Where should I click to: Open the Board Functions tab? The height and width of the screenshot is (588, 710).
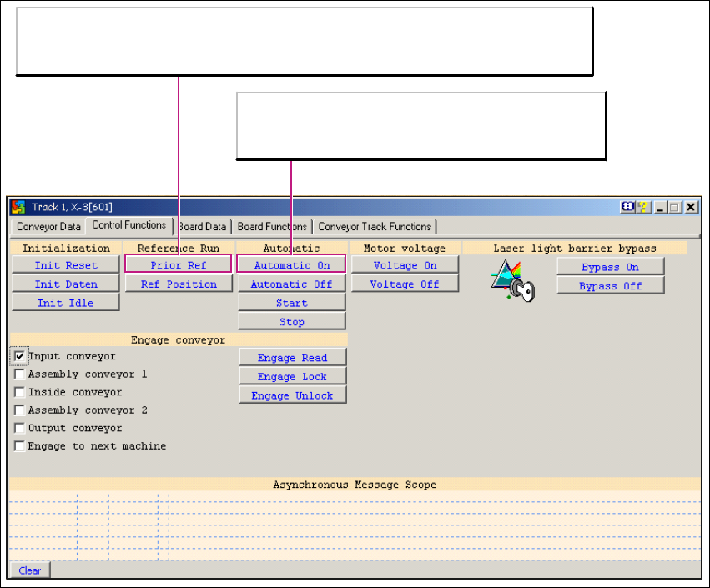272,226
